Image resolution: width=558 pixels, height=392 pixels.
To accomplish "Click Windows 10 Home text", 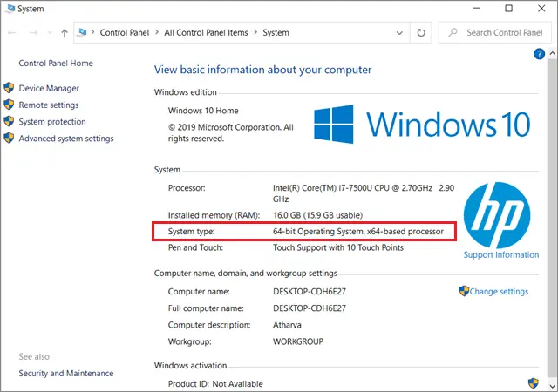I will [x=203, y=111].
